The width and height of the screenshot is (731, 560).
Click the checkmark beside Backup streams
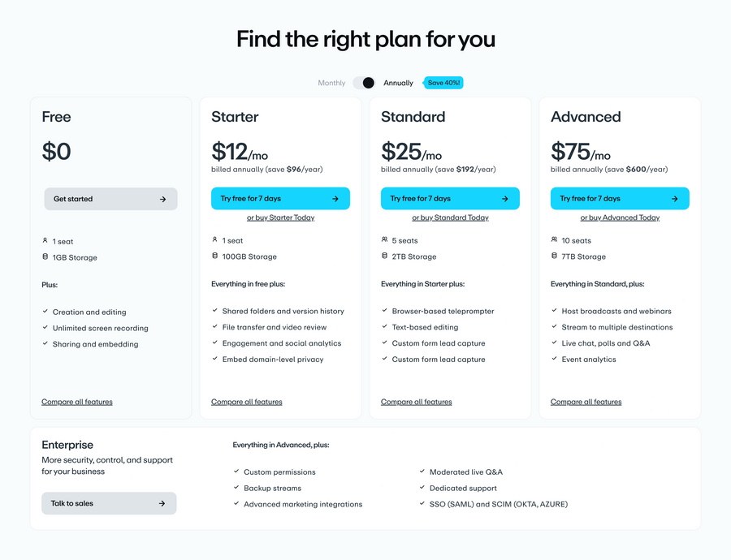point(236,488)
